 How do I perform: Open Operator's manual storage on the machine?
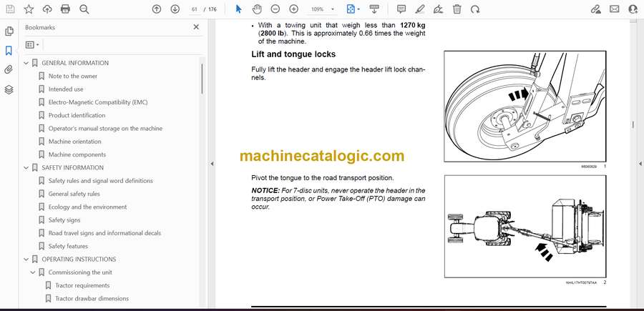tap(105, 129)
